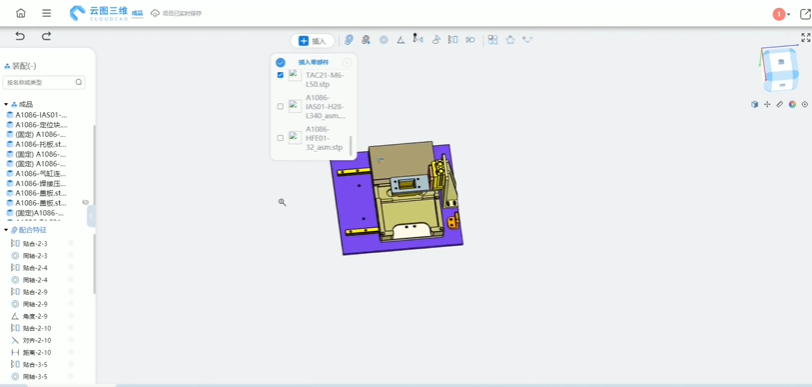
Task: Click the 3D cube display mode icon
Action: click(x=755, y=104)
